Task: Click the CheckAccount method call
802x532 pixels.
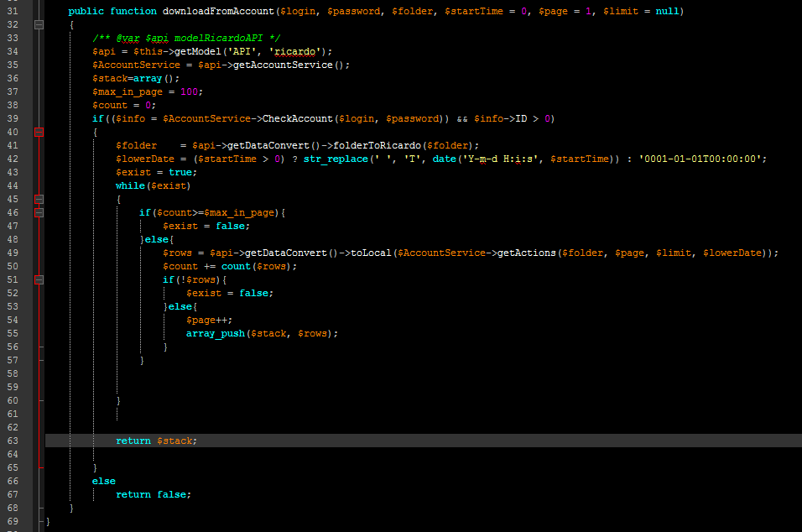Action: click(x=297, y=118)
